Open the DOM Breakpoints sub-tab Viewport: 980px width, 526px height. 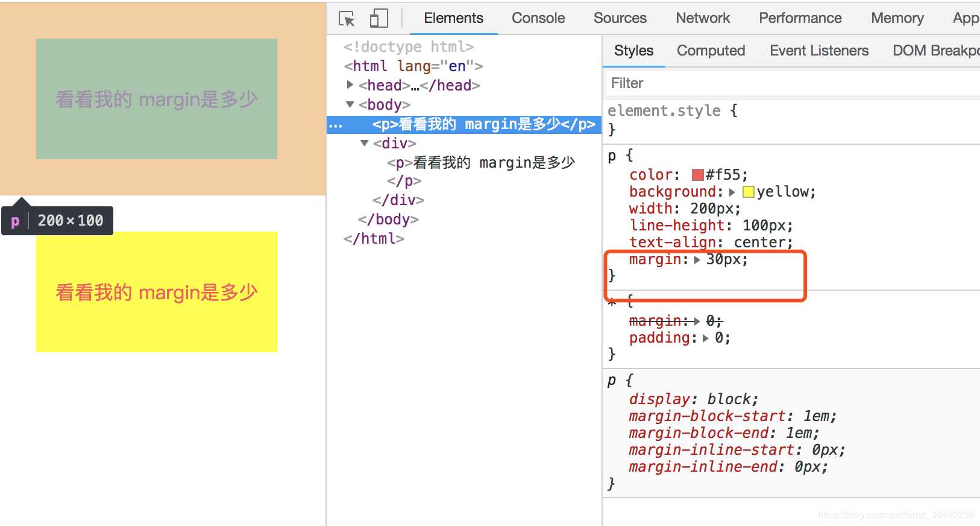935,51
